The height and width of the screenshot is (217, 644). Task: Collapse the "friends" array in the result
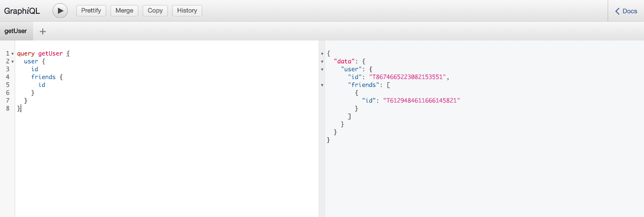[322, 85]
